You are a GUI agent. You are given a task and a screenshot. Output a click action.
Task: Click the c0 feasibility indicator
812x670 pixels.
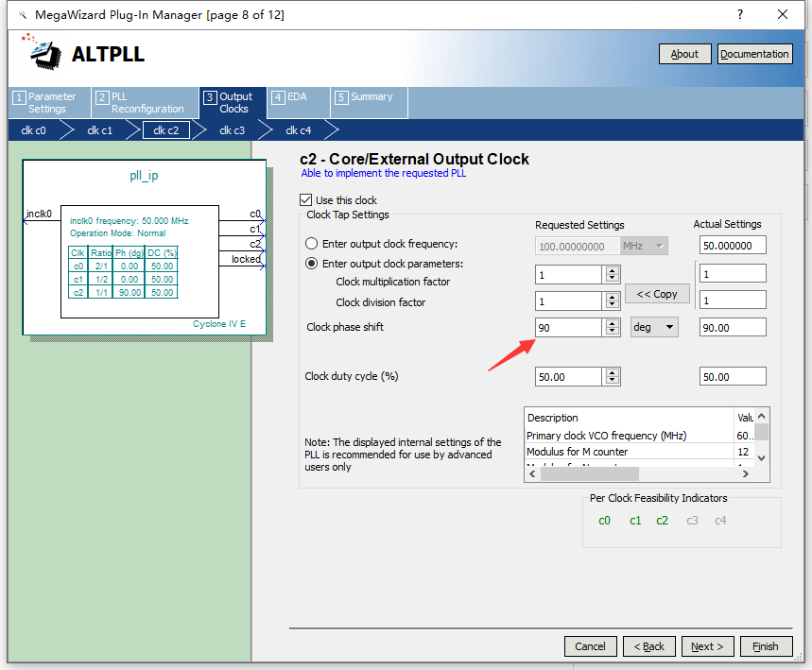604,521
